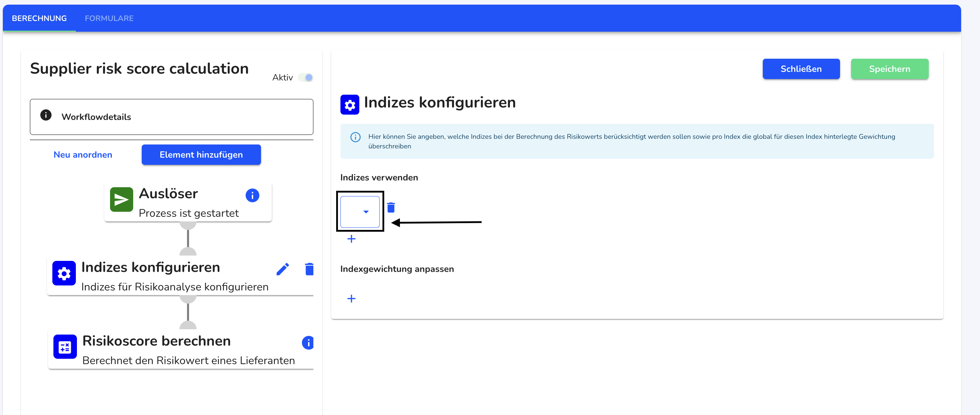Click the Auslöser trigger icon
The image size is (980, 415).
121,199
